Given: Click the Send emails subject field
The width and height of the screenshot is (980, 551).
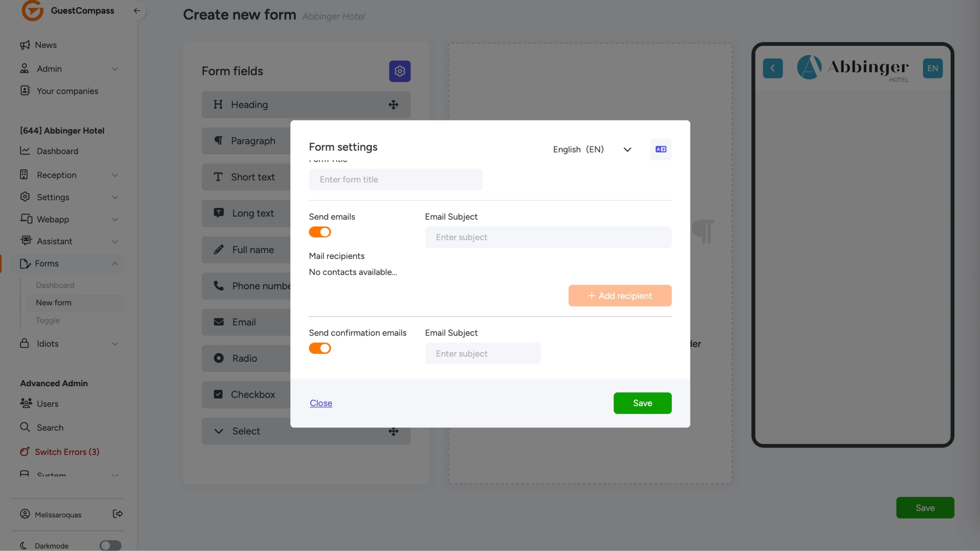Looking at the screenshot, I should pos(548,237).
